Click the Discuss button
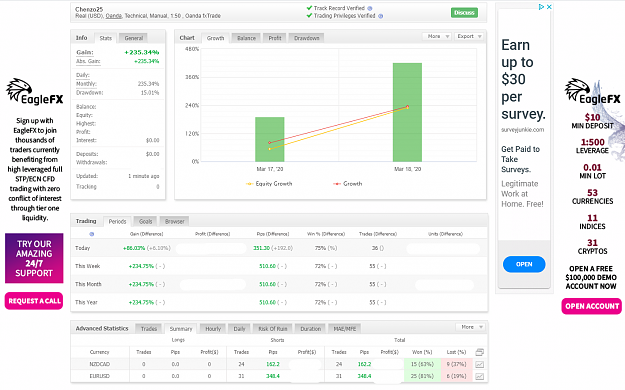 (464, 13)
